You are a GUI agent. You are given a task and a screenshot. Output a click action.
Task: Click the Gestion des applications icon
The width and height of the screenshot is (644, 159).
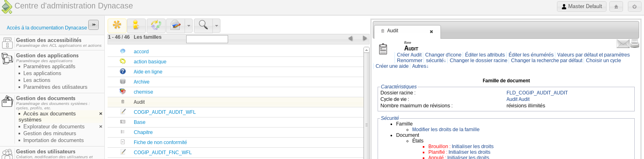click(7, 59)
